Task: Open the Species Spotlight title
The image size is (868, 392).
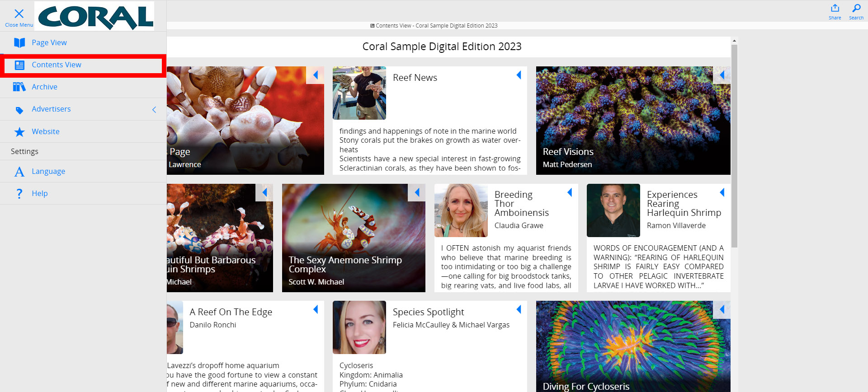Action: click(429, 312)
